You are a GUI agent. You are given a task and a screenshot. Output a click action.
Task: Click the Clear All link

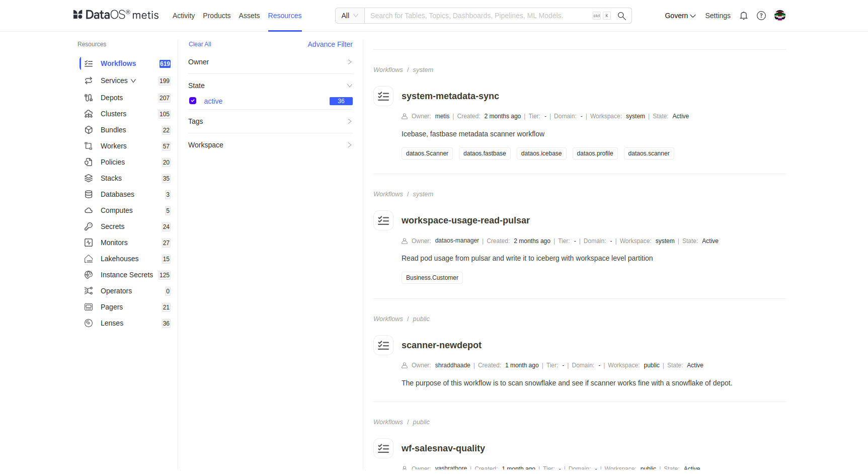[x=200, y=44]
